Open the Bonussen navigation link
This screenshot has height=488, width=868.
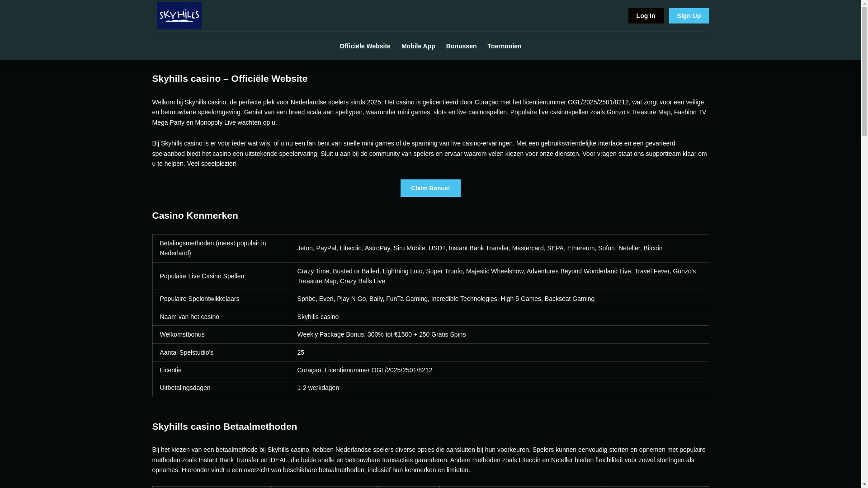(461, 46)
